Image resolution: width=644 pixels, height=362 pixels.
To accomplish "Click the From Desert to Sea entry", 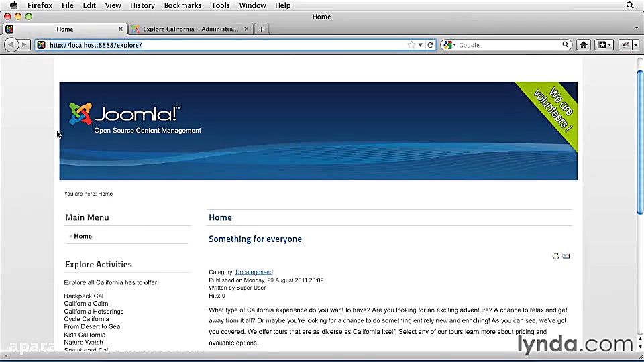I will click(92, 326).
